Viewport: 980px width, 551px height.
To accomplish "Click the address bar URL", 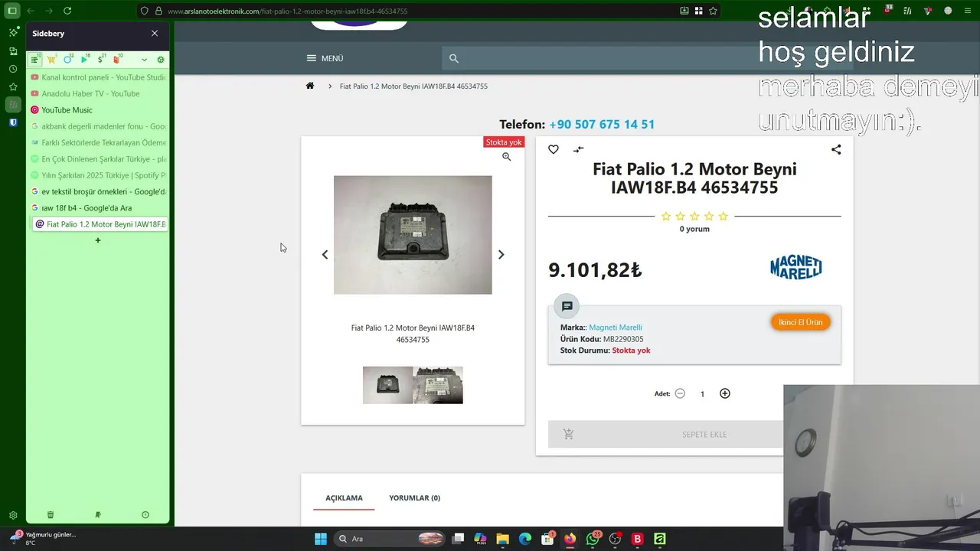I will 287,11.
